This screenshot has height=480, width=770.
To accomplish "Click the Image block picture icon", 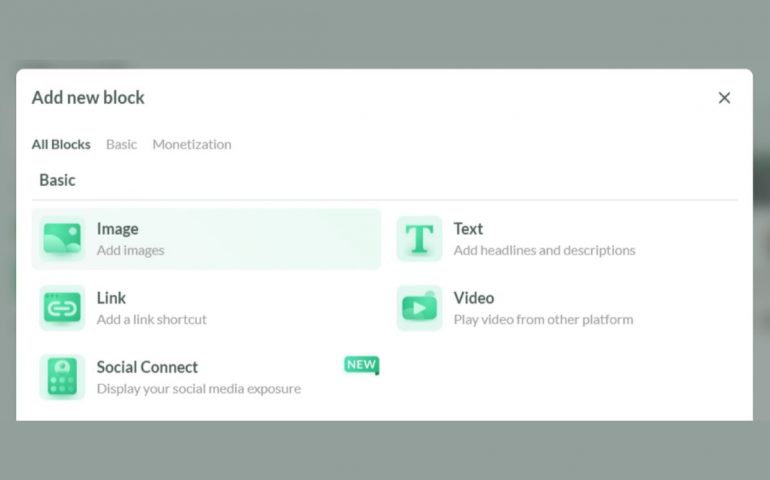I will tap(62, 239).
